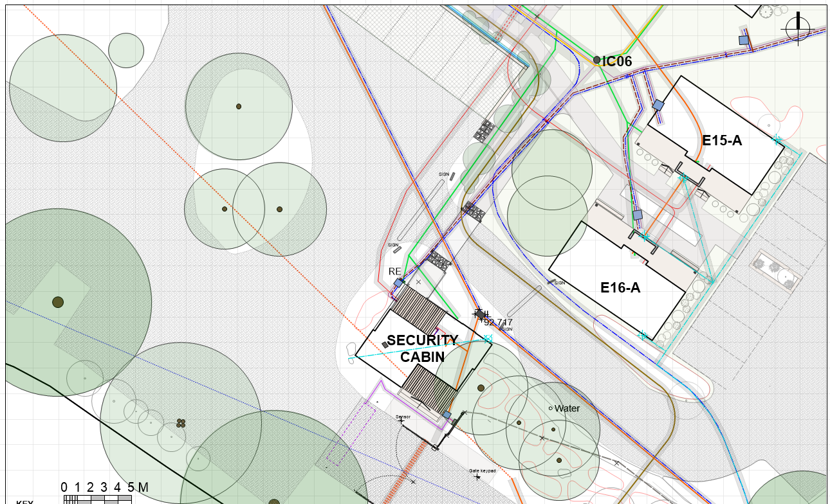Viewport: 830px width, 504px height.
Task: Select the Sensor cross marker
Action: coord(401,421)
